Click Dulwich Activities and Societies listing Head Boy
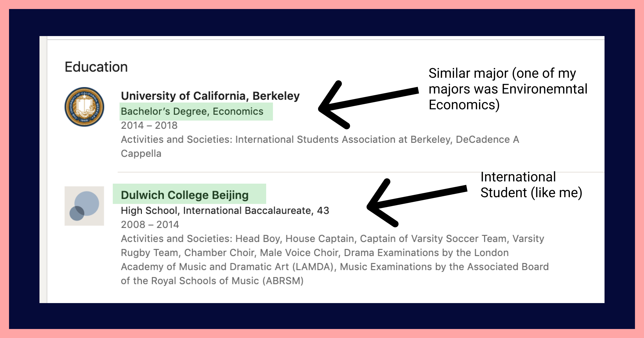This screenshot has width=644, height=338. (x=332, y=239)
